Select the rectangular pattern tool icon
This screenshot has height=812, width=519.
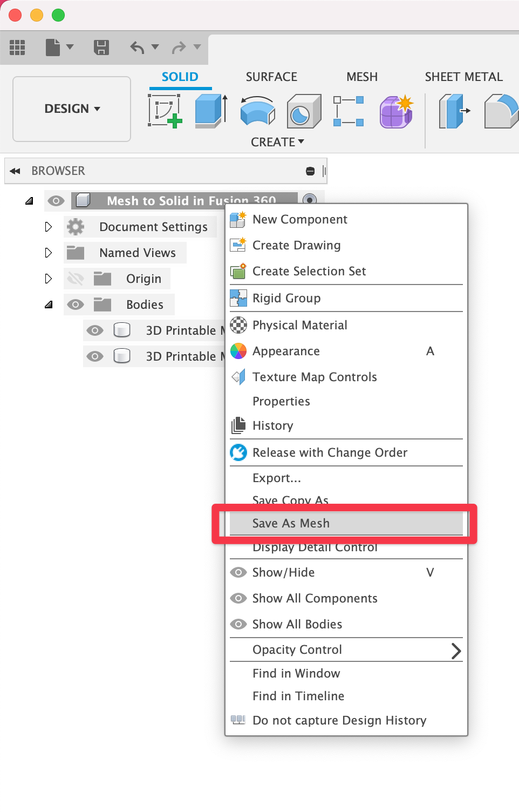pyautogui.click(x=349, y=111)
